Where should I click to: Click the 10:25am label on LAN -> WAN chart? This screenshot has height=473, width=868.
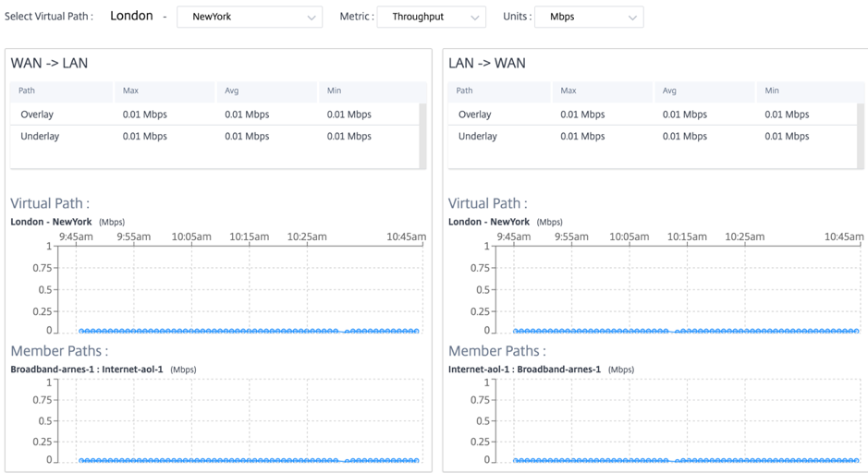pyautogui.click(x=744, y=236)
